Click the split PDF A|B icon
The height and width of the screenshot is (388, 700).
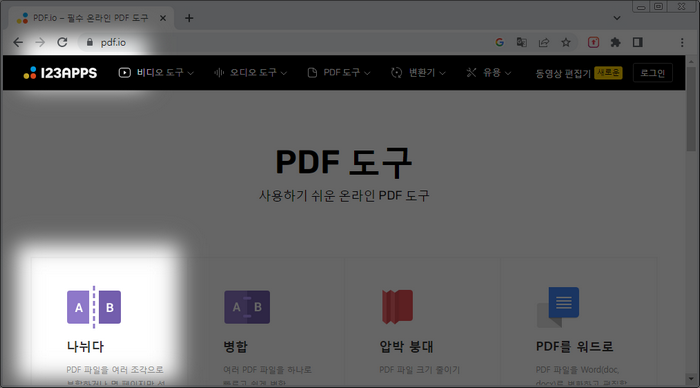94,307
